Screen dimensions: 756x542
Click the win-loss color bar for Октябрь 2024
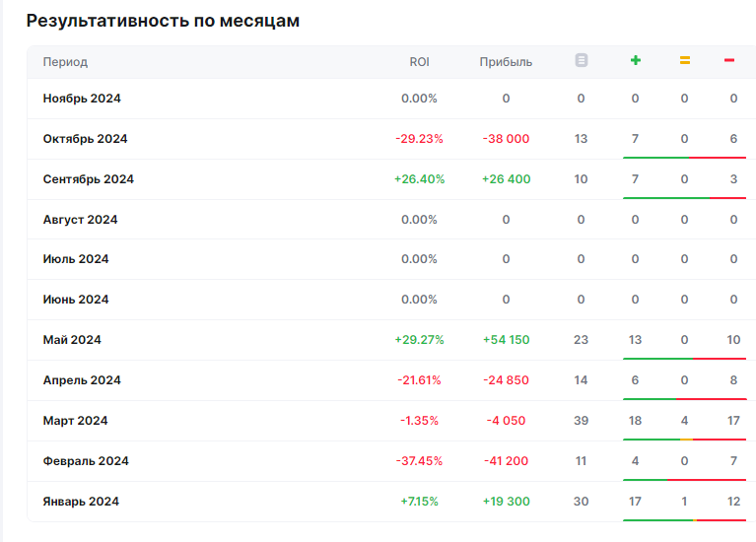[x=684, y=157]
